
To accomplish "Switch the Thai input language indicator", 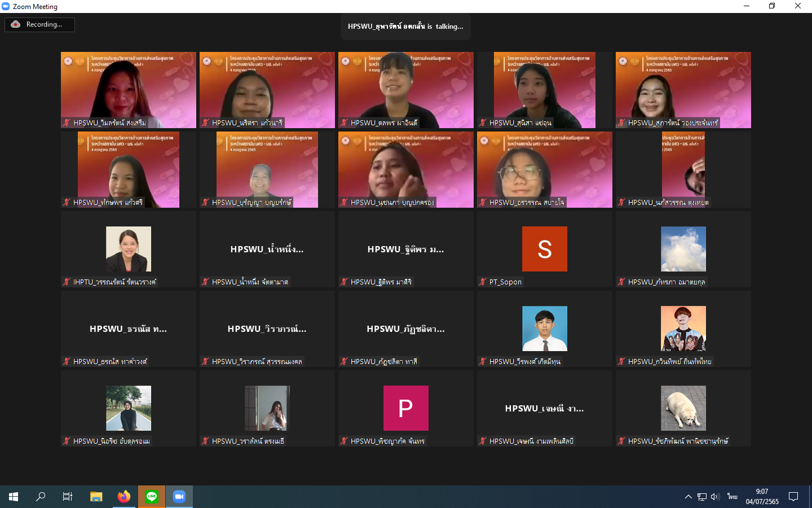I will pos(732,497).
